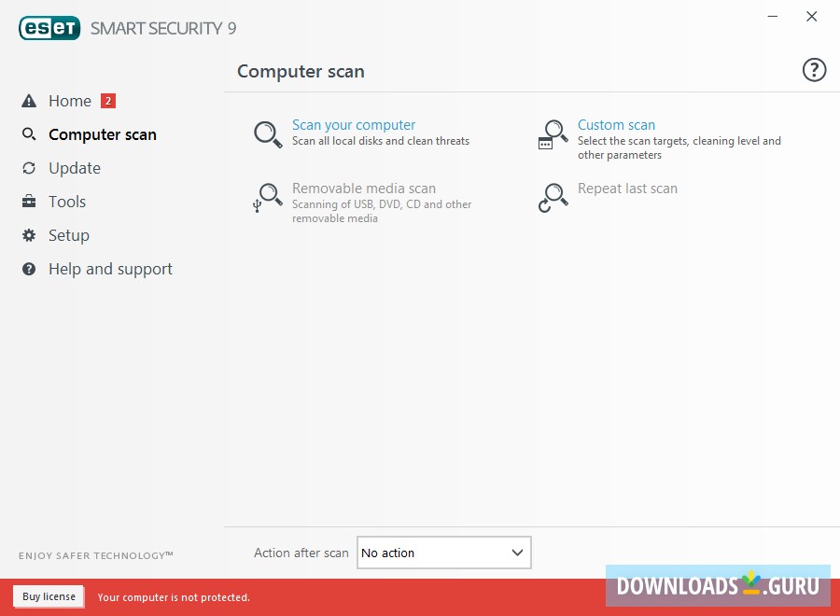
Task: Click the Buy license button
Action: coord(49,596)
